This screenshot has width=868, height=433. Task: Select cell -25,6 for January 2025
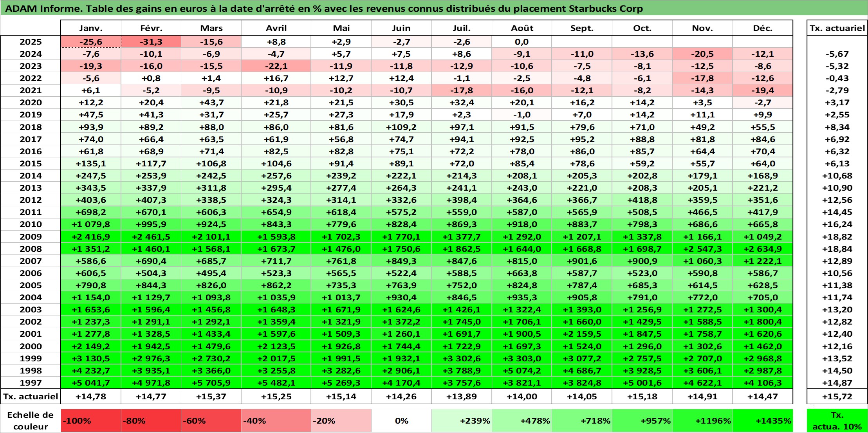point(91,42)
